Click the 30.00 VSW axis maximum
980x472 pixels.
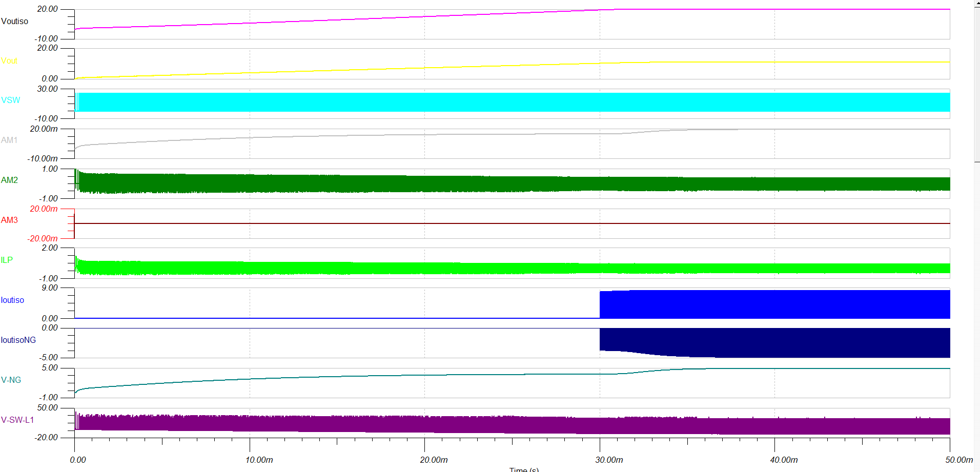(48, 89)
